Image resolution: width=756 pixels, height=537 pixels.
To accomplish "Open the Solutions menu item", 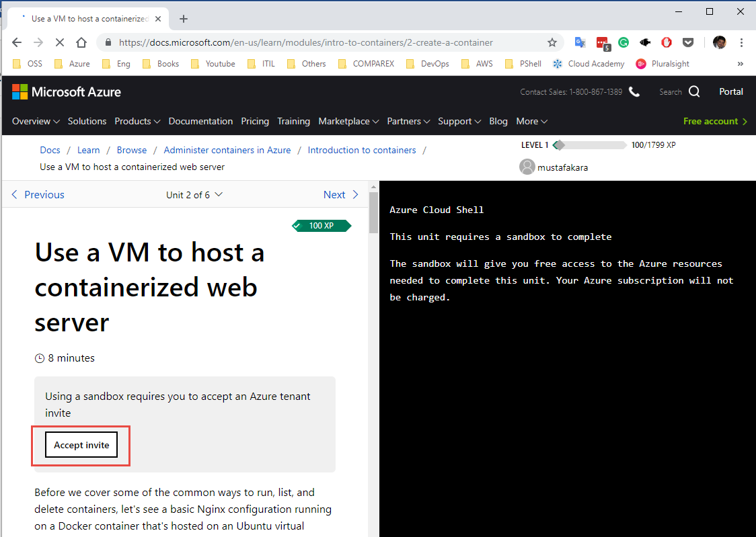I will pyautogui.click(x=87, y=122).
